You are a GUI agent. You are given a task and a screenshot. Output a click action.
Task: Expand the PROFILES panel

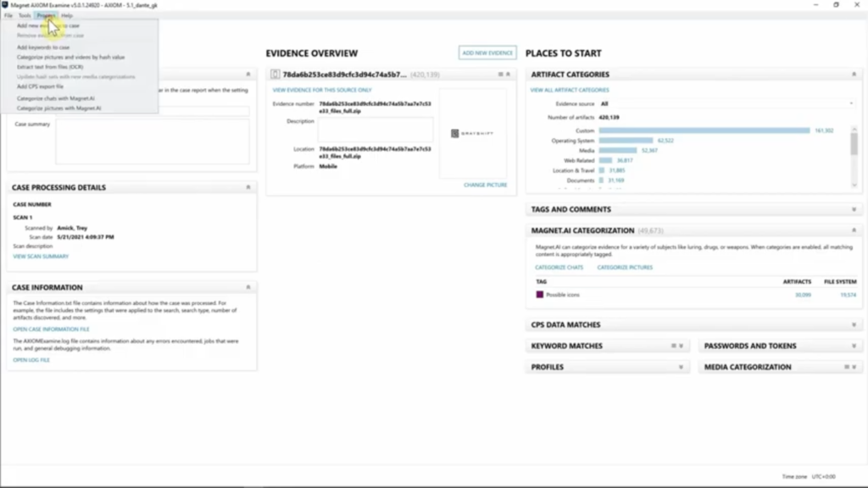[681, 367]
